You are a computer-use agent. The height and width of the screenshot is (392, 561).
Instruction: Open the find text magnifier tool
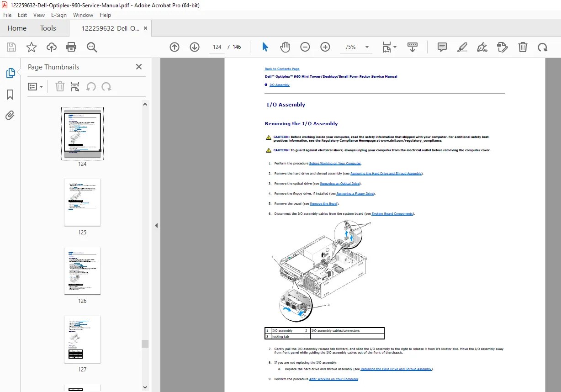click(x=92, y=47)
